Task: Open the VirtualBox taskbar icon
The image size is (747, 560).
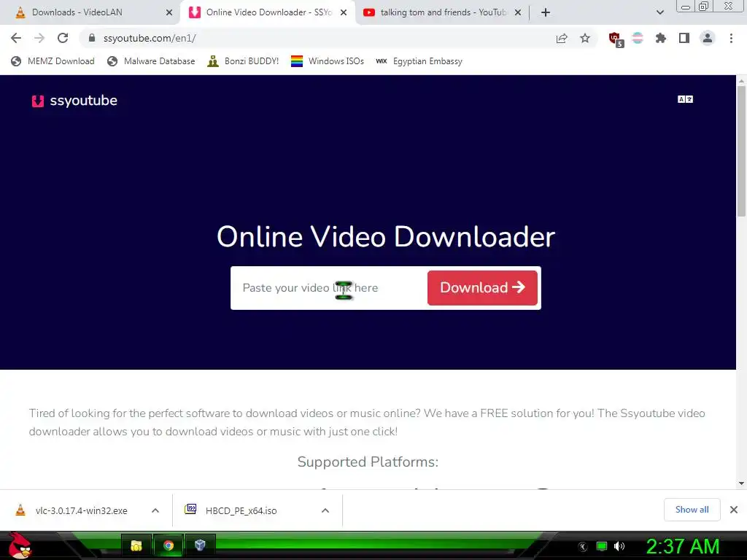Action: [x=200, y=545]
